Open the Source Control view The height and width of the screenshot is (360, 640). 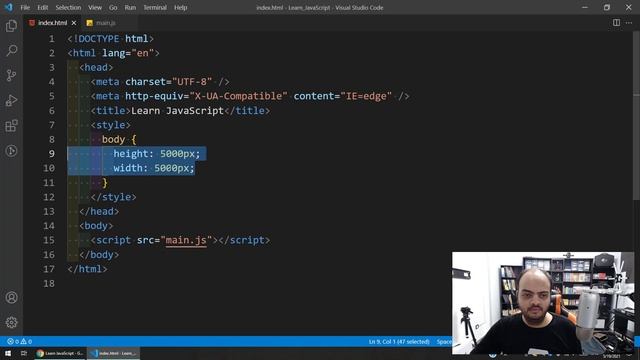coord(11,76)
